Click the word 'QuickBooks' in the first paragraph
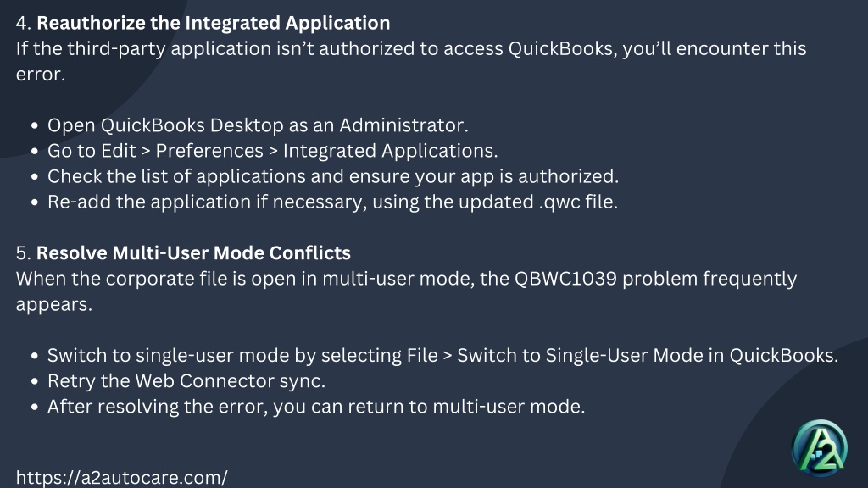Screen dimensions: 868x488 coord(562,48)
